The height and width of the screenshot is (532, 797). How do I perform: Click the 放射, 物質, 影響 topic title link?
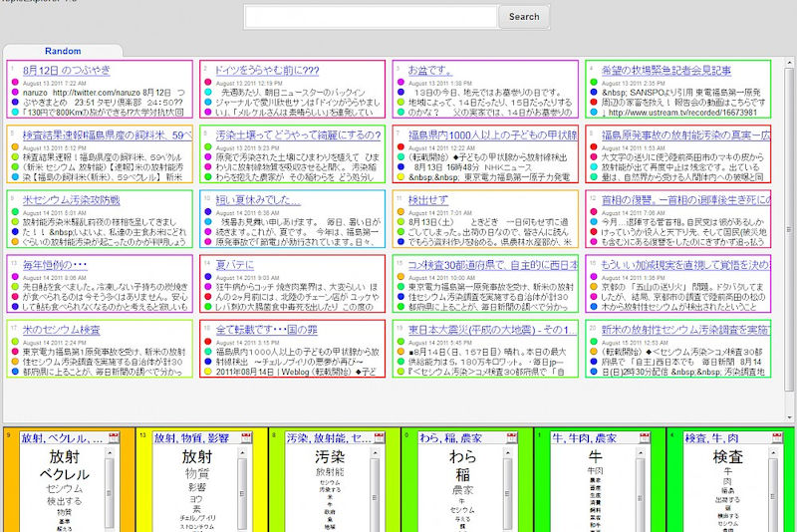(x=191, y=438)
